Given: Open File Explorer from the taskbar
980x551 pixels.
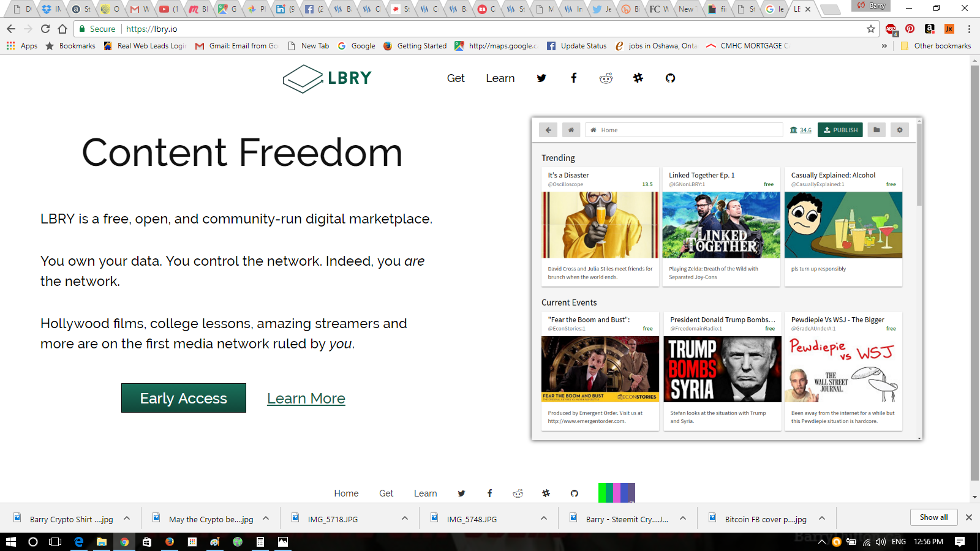Looking at the screenshot, I should pyautogui.click(x=102, y=542).
